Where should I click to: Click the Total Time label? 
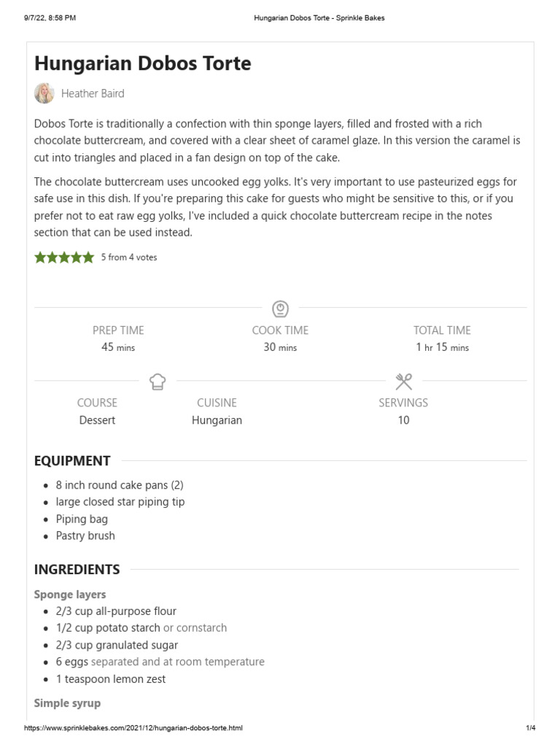442,330
